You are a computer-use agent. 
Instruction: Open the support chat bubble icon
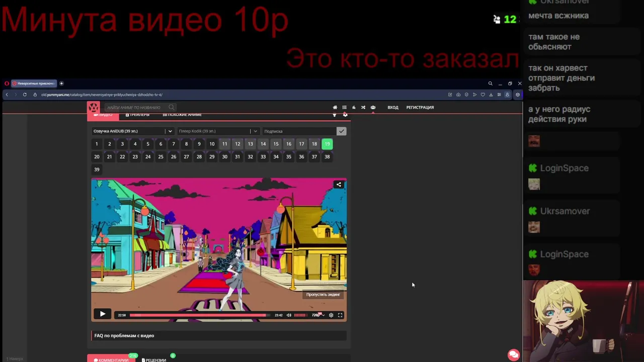514,355
